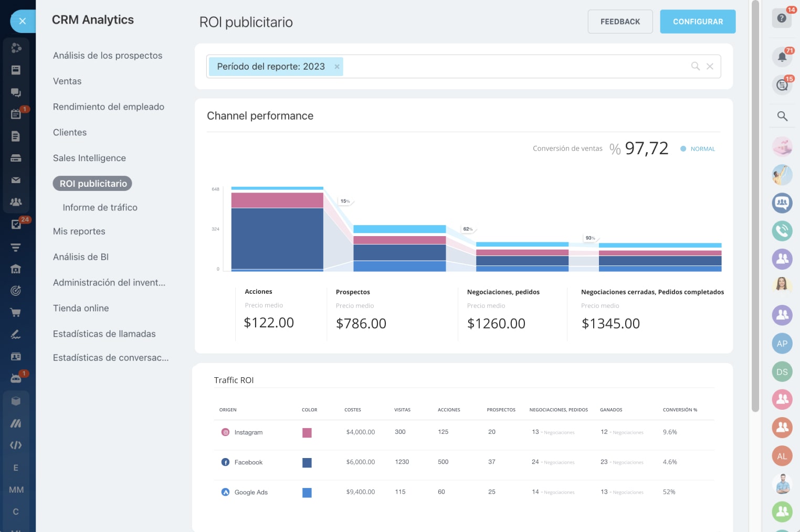Click the magnifier icon in the right panel

[782, 116]
